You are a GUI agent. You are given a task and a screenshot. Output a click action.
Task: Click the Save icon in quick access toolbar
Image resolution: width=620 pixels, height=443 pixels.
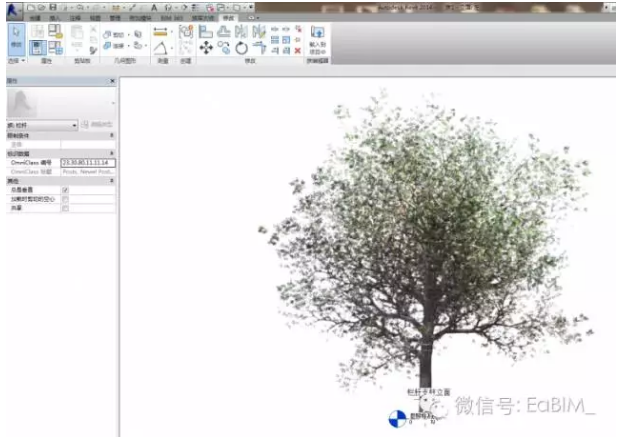(53, 8)
